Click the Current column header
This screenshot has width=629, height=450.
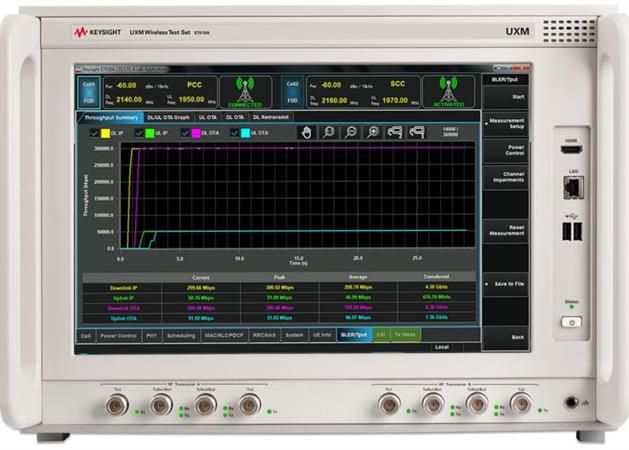tap(201, 278)
